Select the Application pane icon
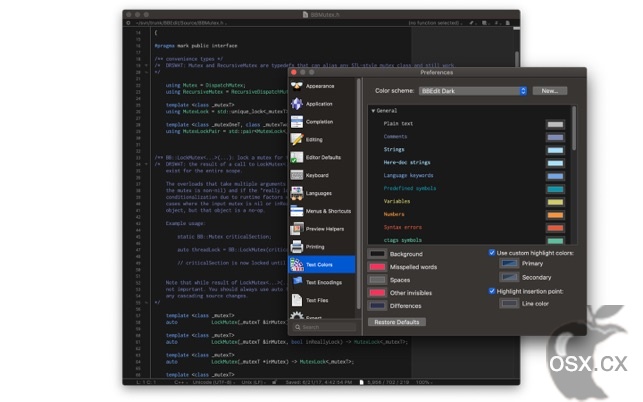Screen dimensions: 643x402 pos(296,104)
